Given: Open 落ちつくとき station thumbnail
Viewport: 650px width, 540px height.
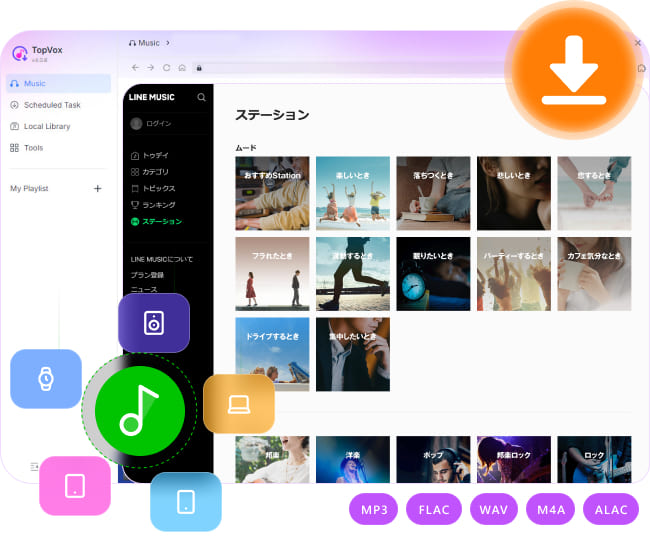Looking at the screenshot, I should pyautogui.click(x=433, y=193).
